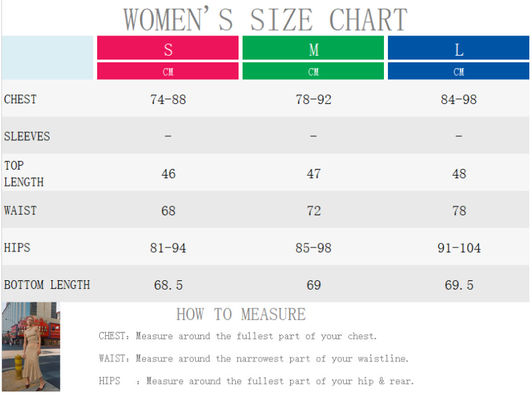The width and height of the screenshot is (532, 411).
Task: Click the light blue empty header cell
Action: tap(48, 58)
